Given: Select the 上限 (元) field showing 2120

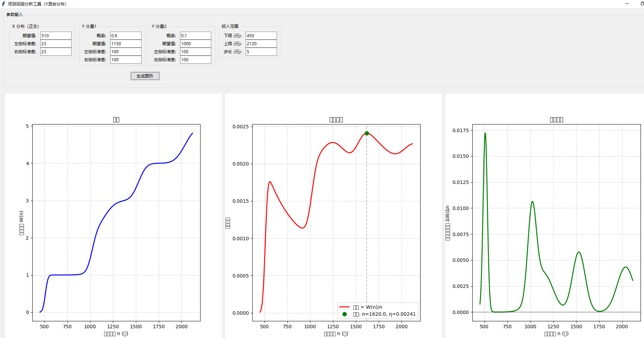Looking at the screenshot, I should (x=261, y=43).
